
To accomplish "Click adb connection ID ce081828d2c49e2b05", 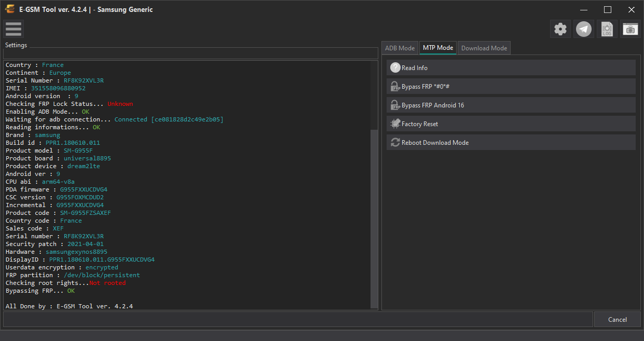I will point(187,119).
